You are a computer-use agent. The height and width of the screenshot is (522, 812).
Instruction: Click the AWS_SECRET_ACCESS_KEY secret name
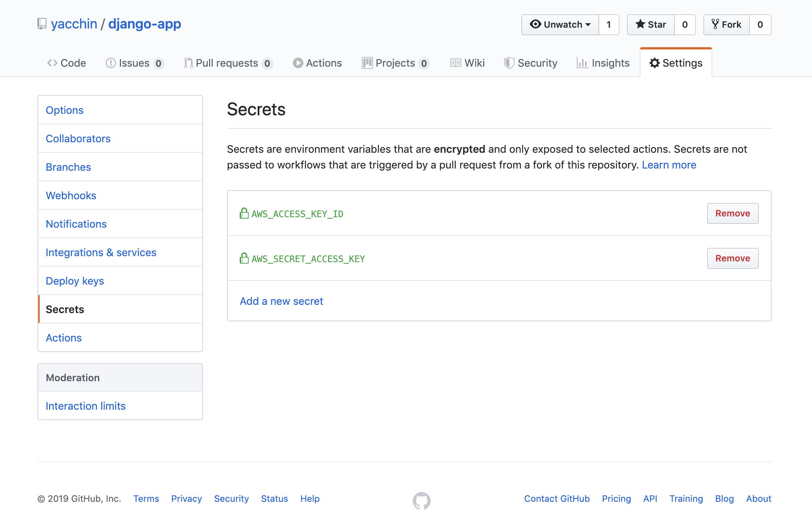308,259
